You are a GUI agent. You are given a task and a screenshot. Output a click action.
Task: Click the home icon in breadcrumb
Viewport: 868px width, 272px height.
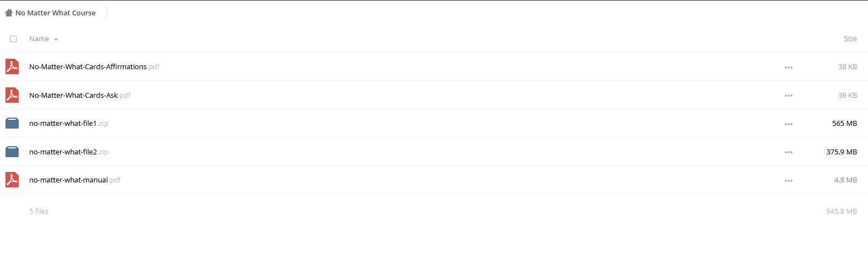click(x=9, y=13)
